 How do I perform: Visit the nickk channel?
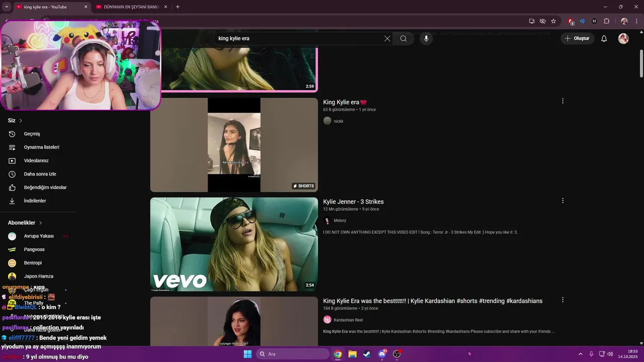pyautogui.click(x=338, y=121)
